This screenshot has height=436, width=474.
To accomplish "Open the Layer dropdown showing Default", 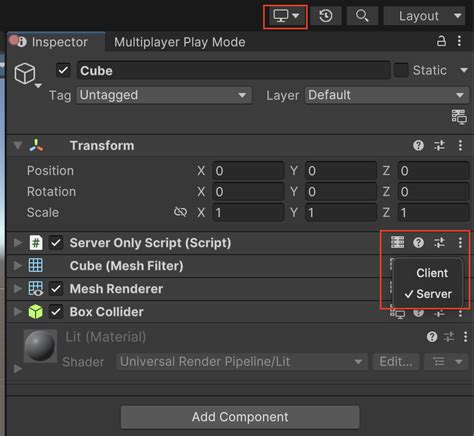I will point(387,95).
